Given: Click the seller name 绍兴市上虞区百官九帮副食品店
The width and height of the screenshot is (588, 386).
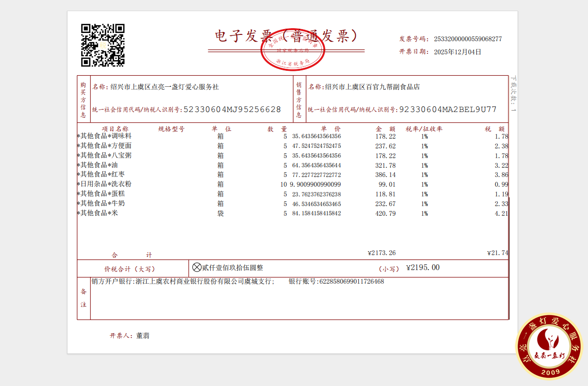Looking at the screenshot, I should click(372, 87).
